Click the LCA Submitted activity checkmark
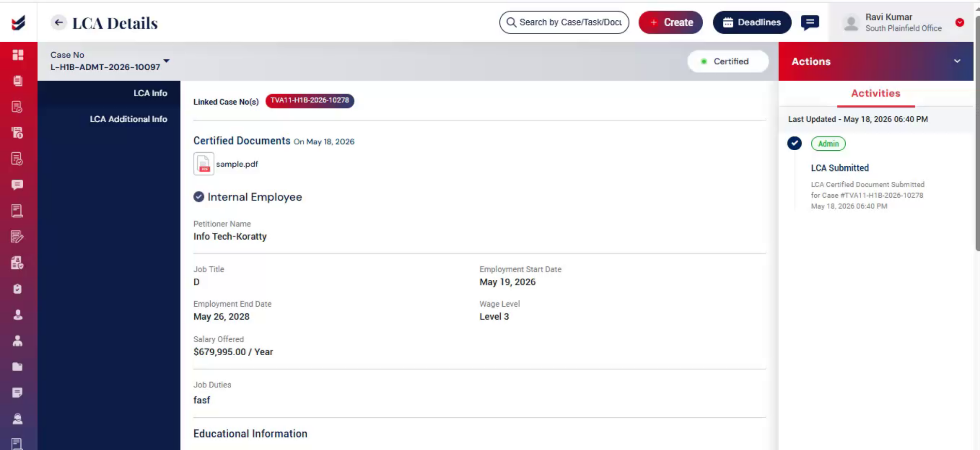Image resolution: width=980 pixels, height=450 pixels. [794, 143]
